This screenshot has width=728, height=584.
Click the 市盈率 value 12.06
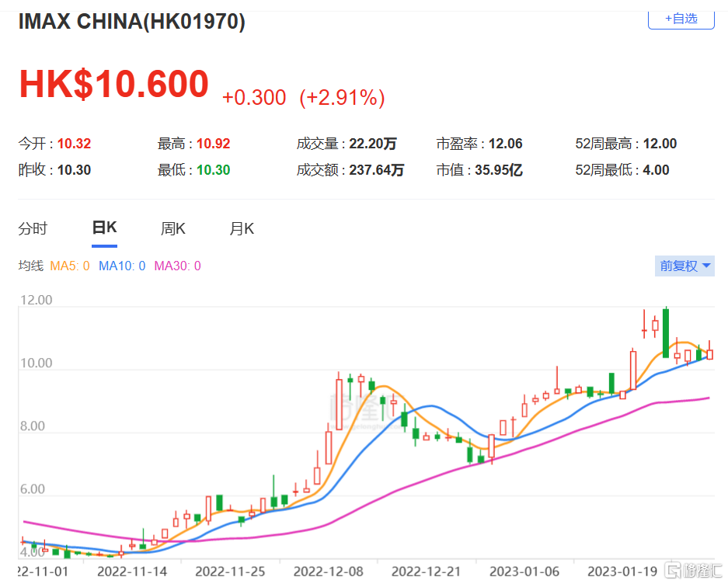[506, 144]
